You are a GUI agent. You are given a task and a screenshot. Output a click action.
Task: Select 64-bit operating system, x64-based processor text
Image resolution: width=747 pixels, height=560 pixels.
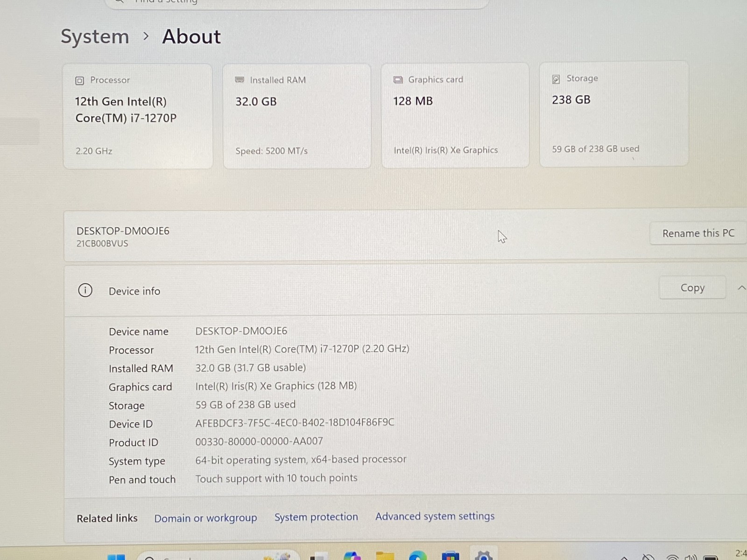coord(301,460)
